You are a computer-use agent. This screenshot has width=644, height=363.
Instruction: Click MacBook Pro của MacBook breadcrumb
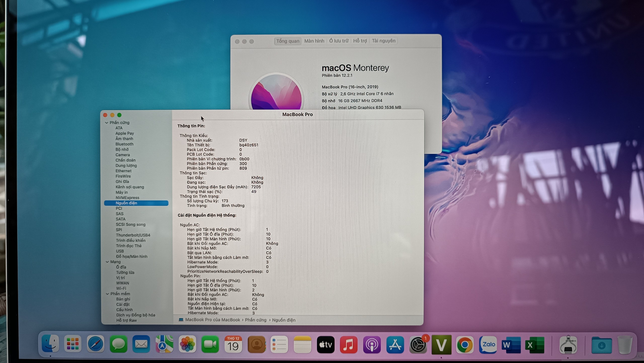pyautogui.click(x=213, y=320)
